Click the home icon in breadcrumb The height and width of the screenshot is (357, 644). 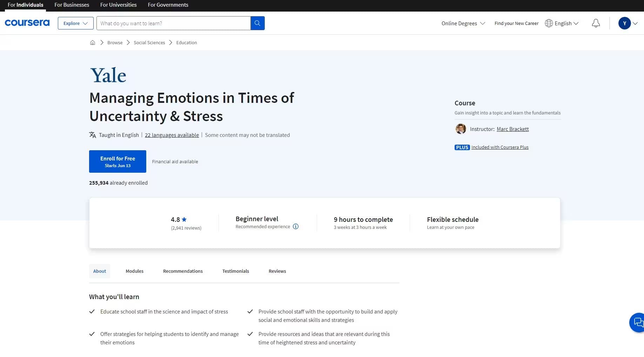tap(93, 42)
